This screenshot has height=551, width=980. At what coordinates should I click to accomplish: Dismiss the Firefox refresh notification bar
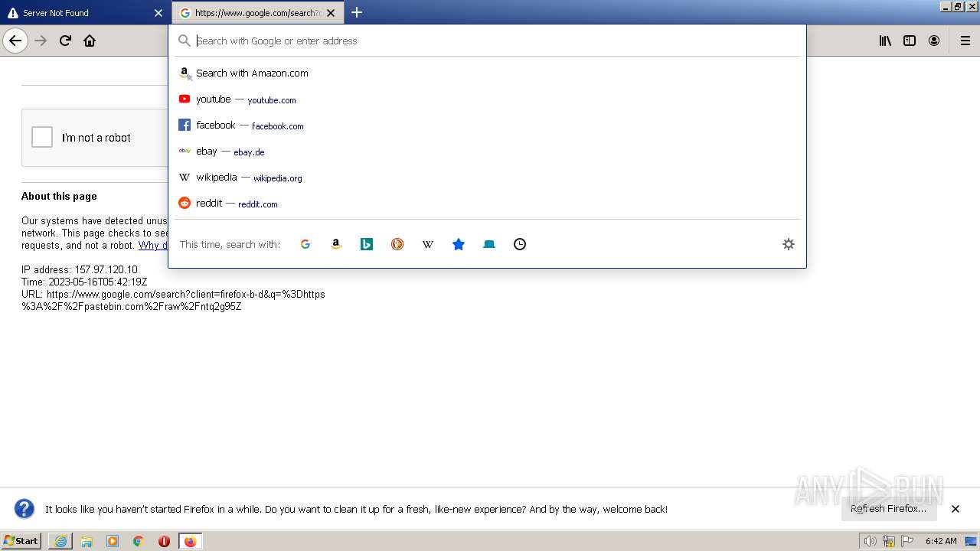click(955, 509)
